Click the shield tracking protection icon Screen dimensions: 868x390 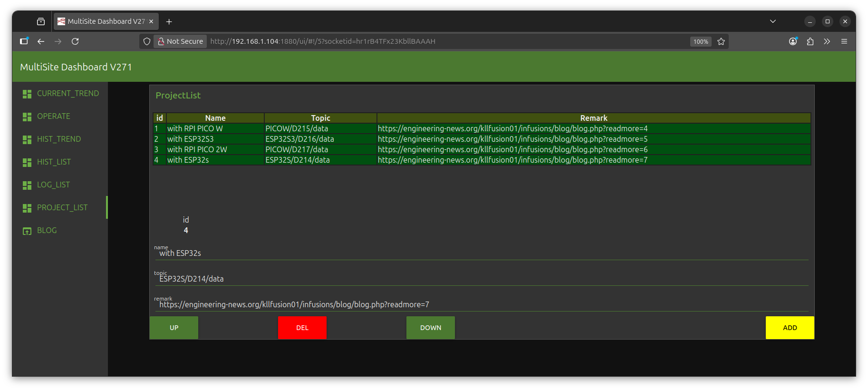[147, 41]
